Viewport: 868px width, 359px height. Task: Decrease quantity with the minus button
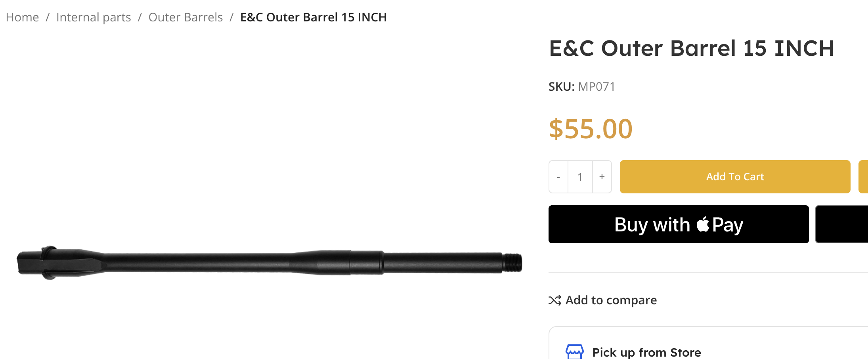(558, 177)
